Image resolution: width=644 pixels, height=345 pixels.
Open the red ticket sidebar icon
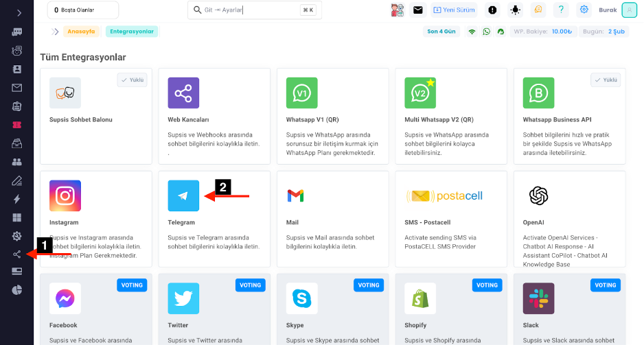click(17, 125)
